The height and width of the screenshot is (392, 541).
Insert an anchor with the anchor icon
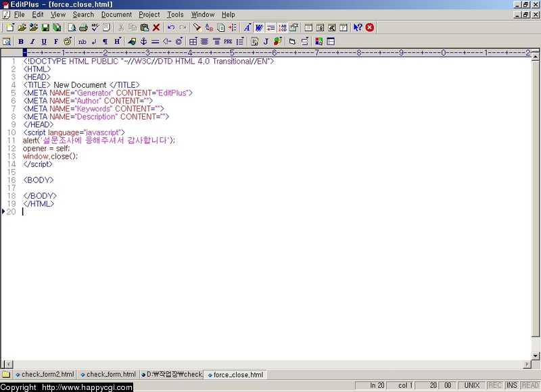tap(143, 42)
